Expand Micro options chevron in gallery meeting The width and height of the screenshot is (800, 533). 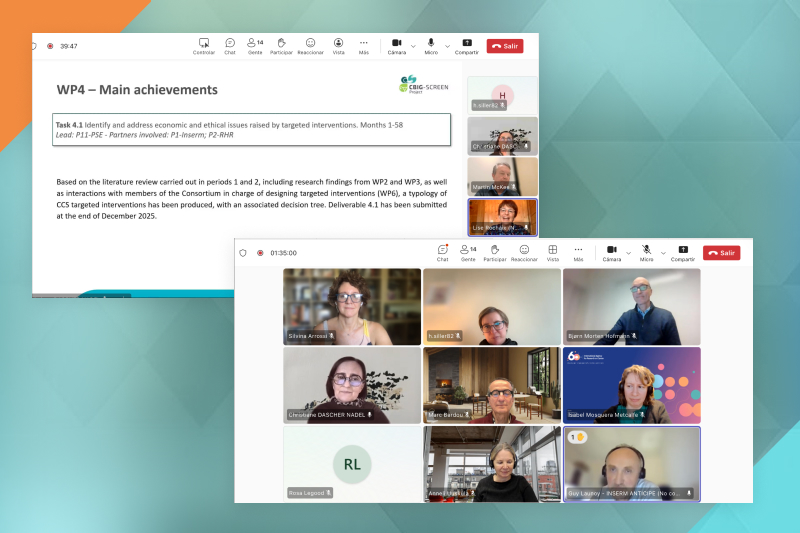(663, 253)
